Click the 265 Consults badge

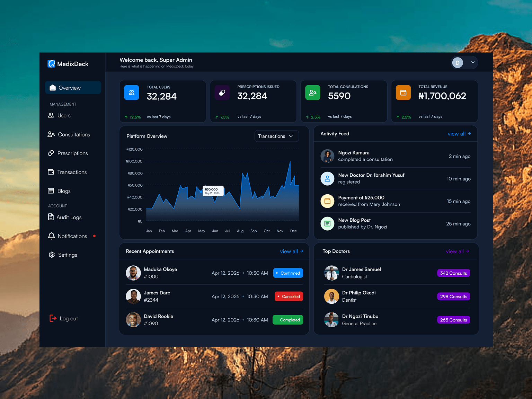click(x=454, y=320)
